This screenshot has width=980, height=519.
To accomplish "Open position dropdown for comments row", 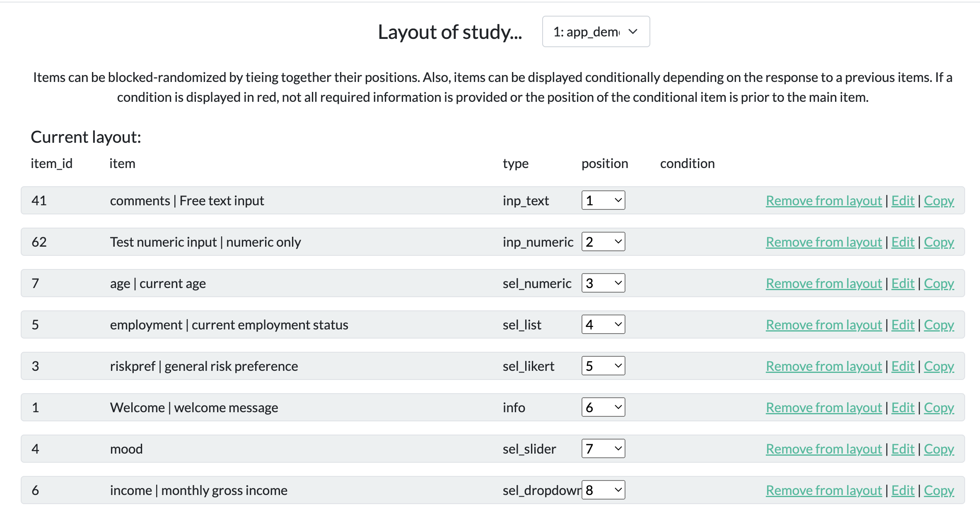I will 603,200.
